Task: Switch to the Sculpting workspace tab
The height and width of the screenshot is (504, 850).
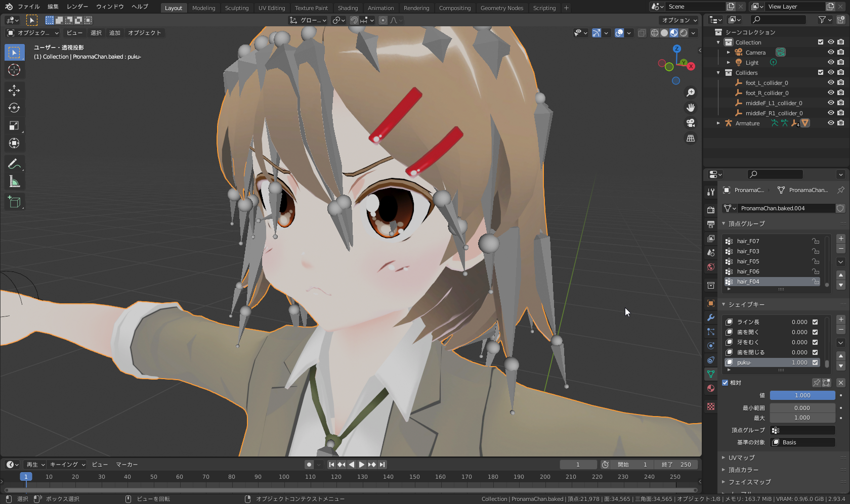Action: click(x=237, y=8)
